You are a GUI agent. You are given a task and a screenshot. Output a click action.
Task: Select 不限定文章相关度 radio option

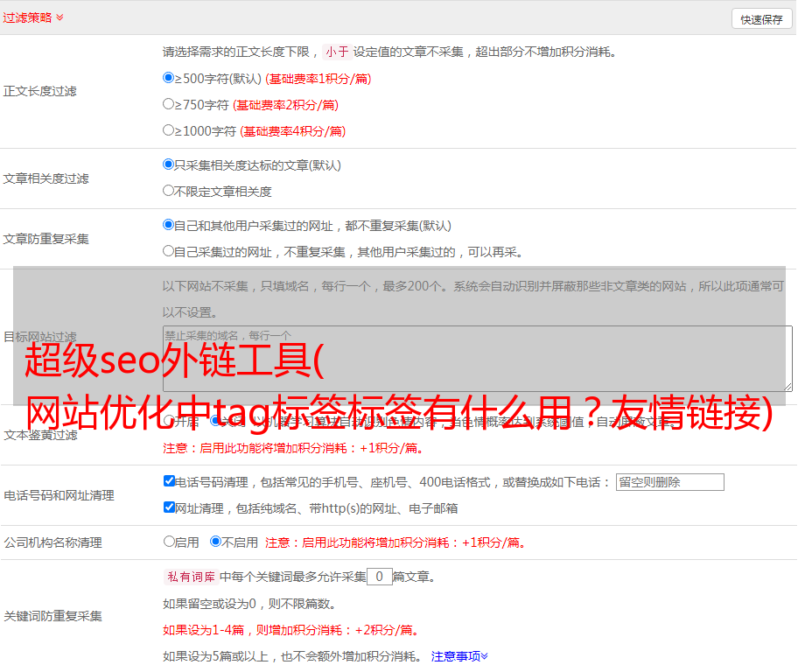[169, 191]
